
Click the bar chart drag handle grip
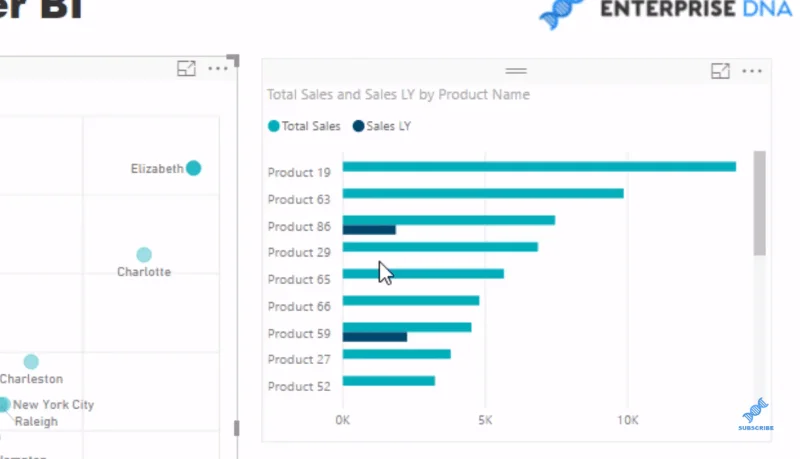tap(516, 71)
